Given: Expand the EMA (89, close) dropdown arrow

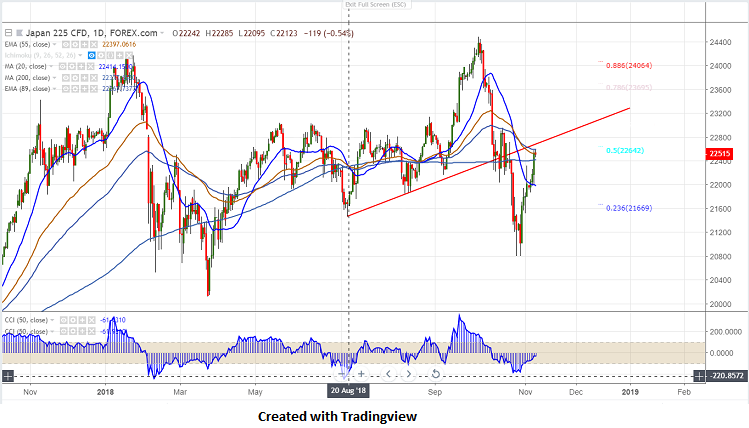Looking at the screenshot, I should pos(54,89).
